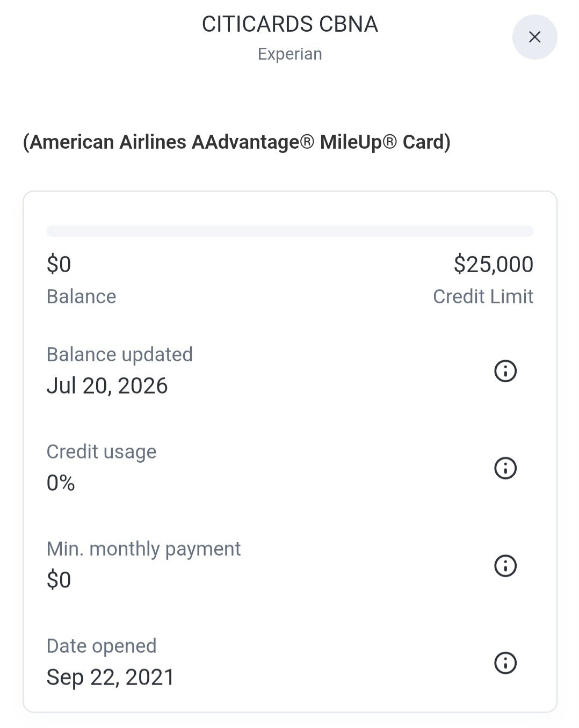
Task: Select the Sep 22, 2021 opened date
Action: tap(111, 678)
